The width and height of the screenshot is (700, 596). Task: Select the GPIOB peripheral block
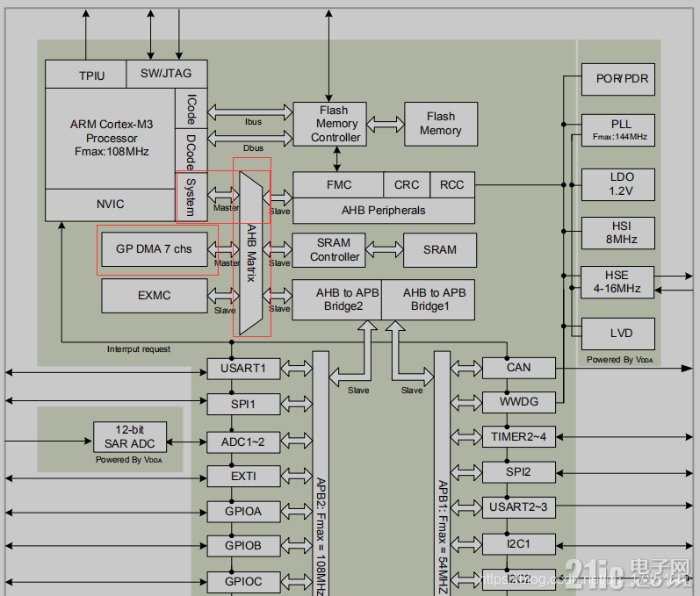pos(244,546)
